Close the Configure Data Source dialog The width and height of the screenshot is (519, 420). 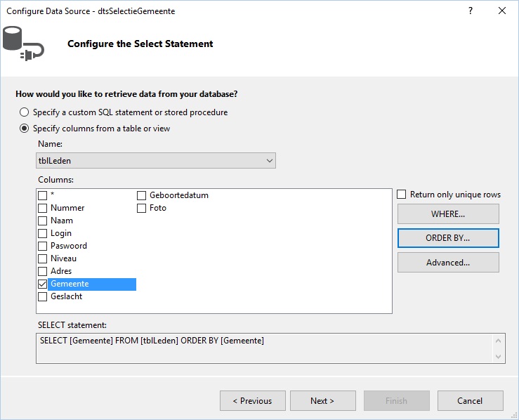point(501,11)
